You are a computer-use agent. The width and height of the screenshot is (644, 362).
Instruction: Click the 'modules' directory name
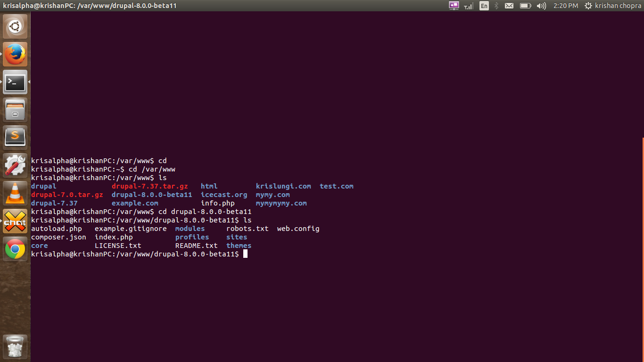(x=190, y=229)
